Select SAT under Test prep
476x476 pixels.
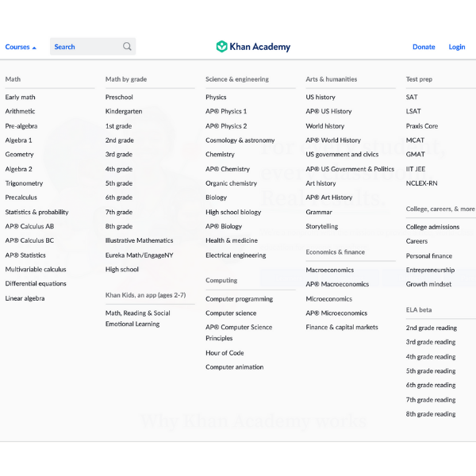[412, 98]
